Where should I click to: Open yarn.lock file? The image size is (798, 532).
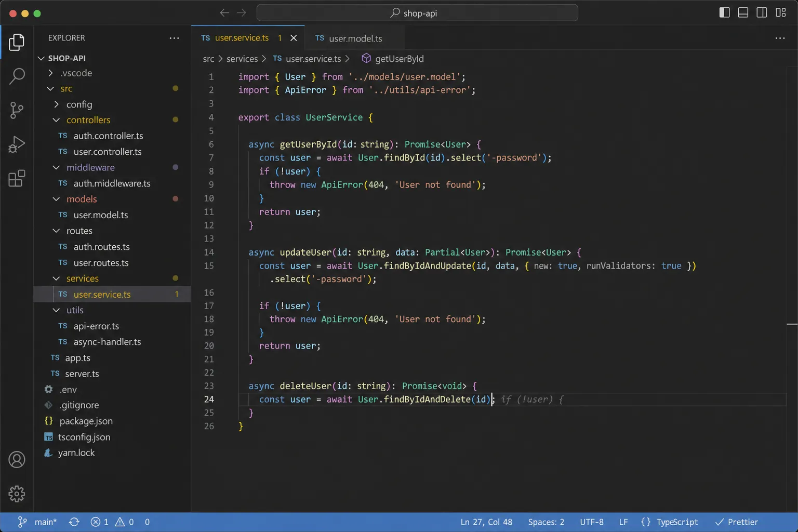click(x=112, y=453)
